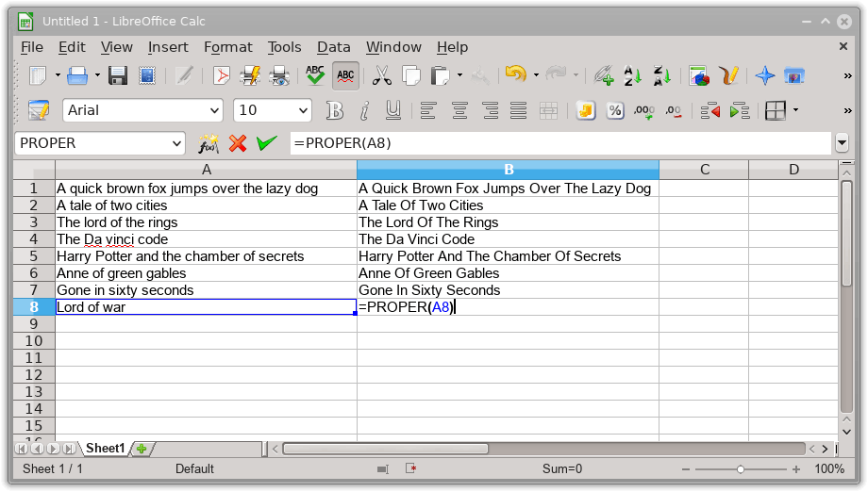Click the Print file directly icon
Viewport: 868px width, 492px height.
click(250, 75)
